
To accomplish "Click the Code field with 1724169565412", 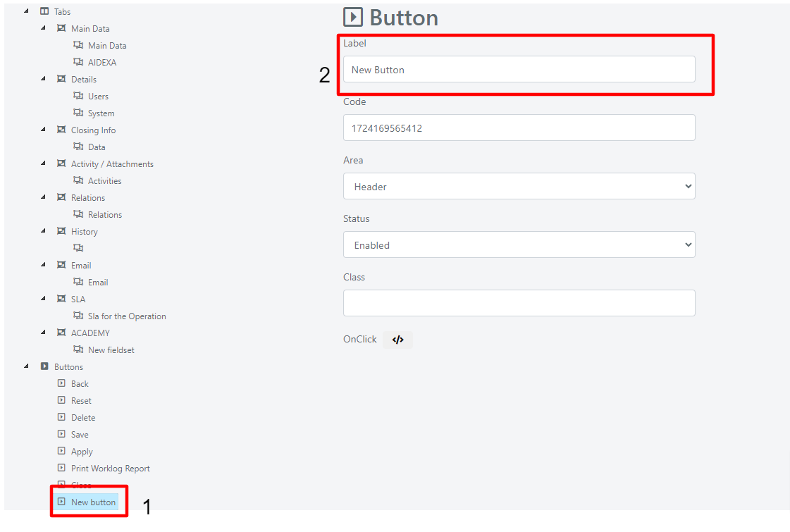I will (x=519, y=128).
